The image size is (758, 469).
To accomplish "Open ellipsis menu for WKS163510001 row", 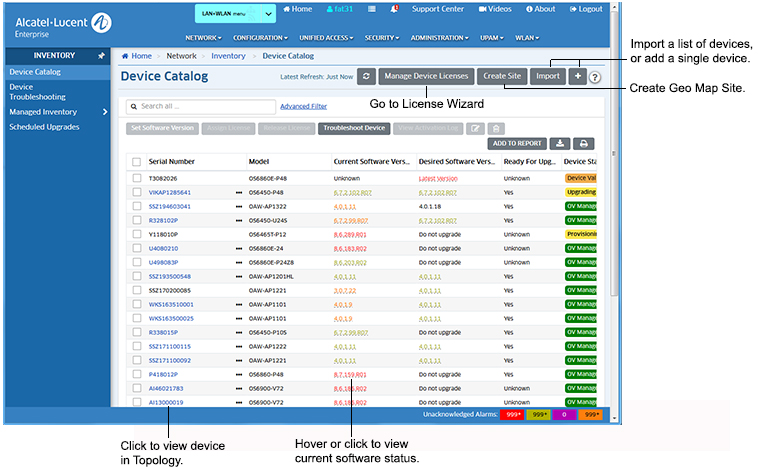I will [x=239, y=305].
